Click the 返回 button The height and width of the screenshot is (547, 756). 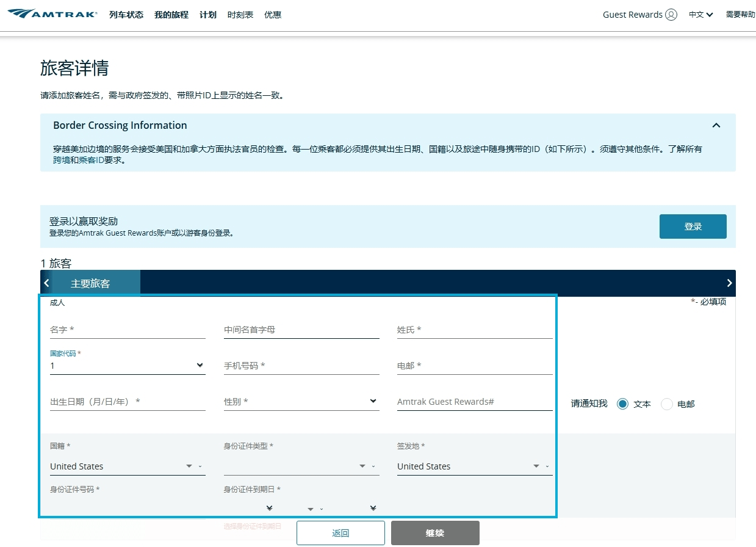click(340, 533)
